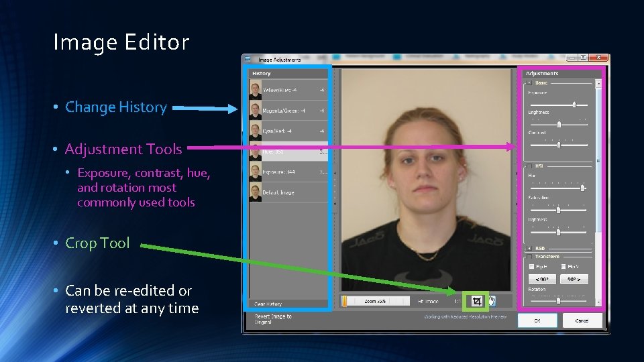Click the Adjustments panel scrollbar thumb
Viewport: 644px width, 362px height.
[x=598, y=160]
